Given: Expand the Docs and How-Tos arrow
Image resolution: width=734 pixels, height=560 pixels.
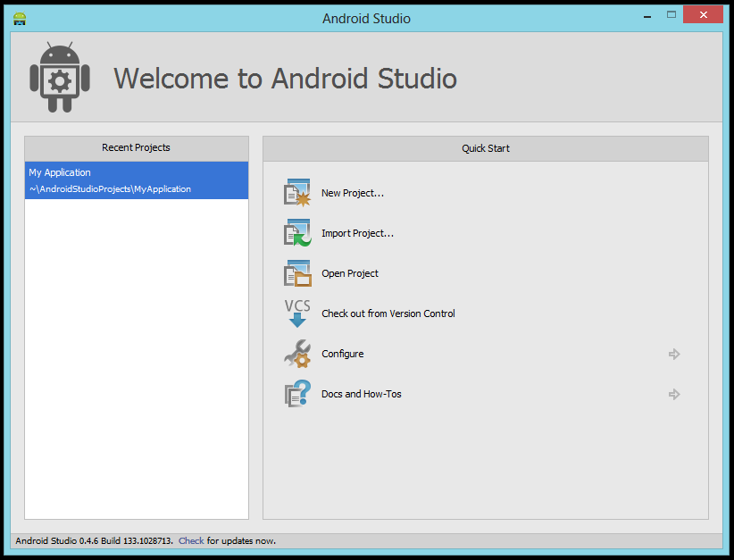Looking at the screenshot, I should [x=674, y=394].
